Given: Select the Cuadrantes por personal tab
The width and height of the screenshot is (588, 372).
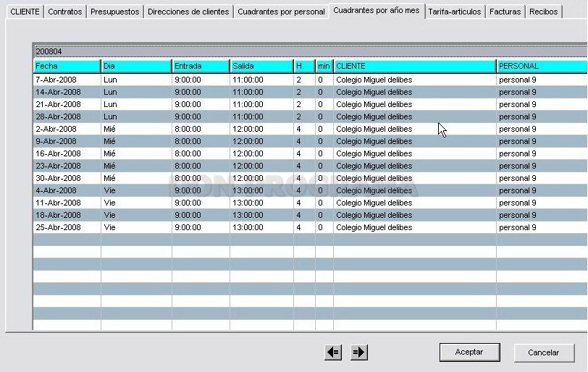Looking at the screenshot, I should pyautogui.click(x=281, y=12).
